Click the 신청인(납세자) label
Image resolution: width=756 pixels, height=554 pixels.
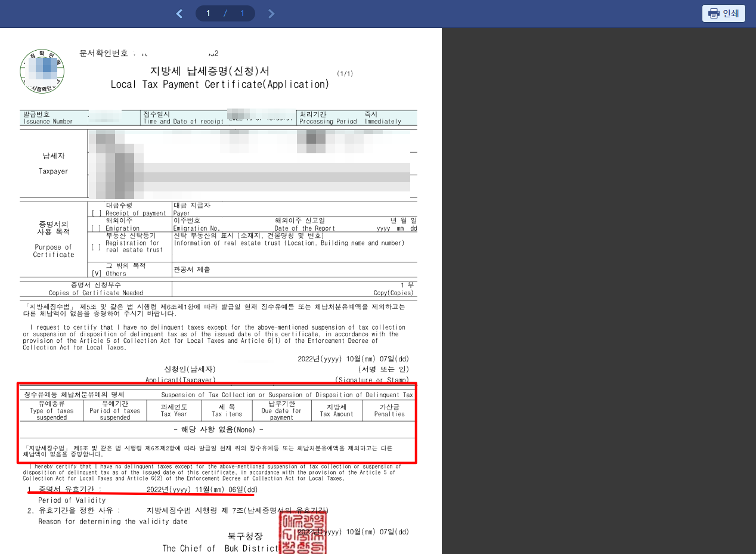(x=190, y=370)
